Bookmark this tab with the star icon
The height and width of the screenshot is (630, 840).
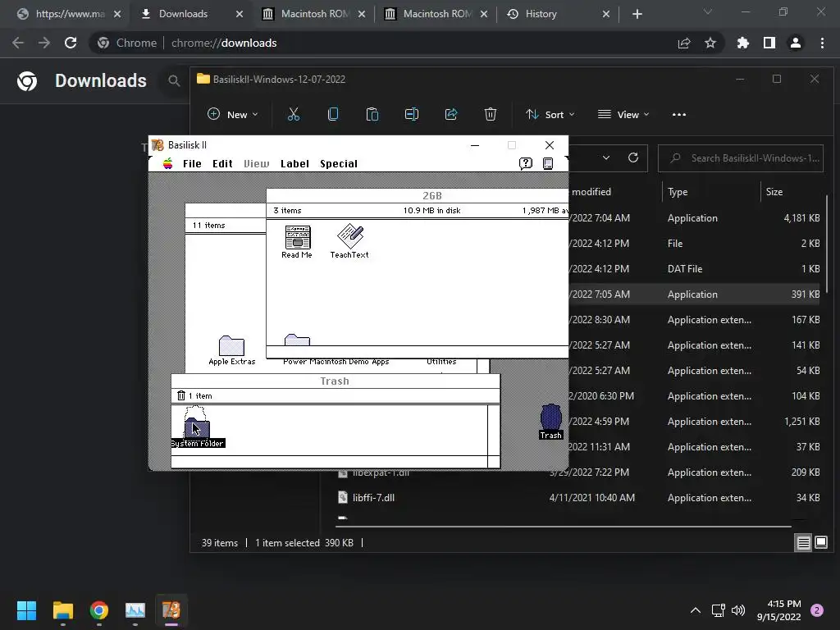[710, 43]
